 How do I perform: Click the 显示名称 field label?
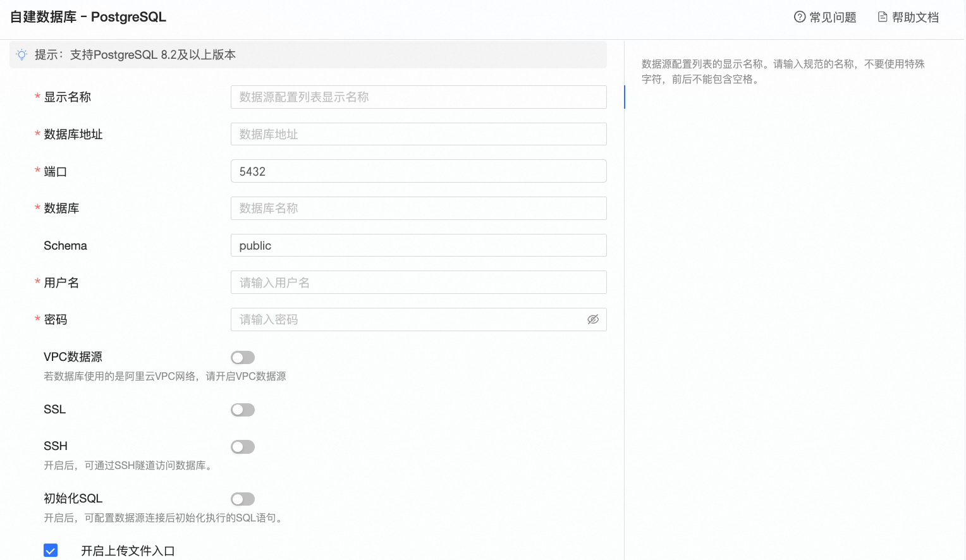[67, 97]
